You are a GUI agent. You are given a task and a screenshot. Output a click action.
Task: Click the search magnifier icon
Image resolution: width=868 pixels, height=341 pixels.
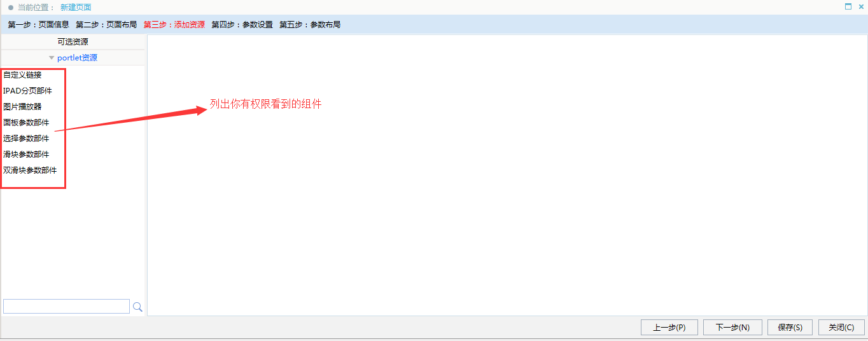coord(137,307)
